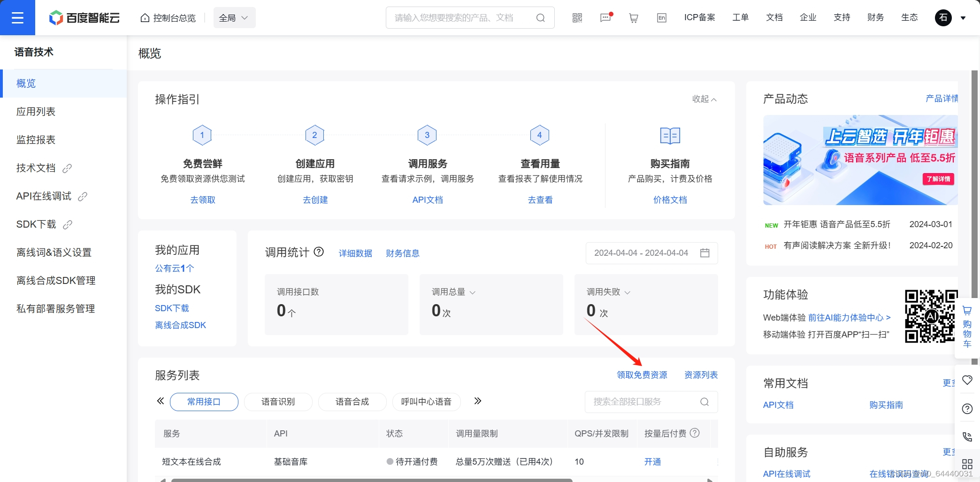Click the 离线合成SDK link
Screen dimensions: 980x482
click(x=181, y=325)
